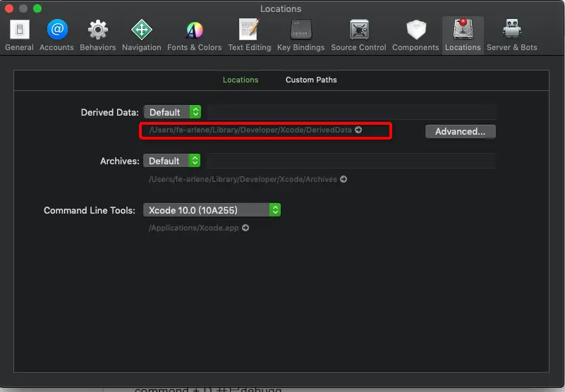Image resolution: width=565 pixels, height=392 pixels.
Task: Click the Archives folder path text
Action: (243, 179)
